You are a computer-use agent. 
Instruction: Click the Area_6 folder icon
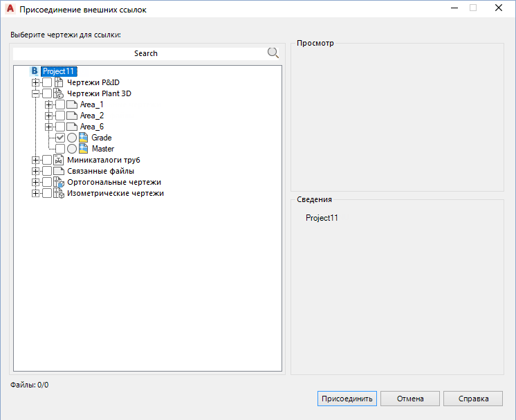(x=72, y=127)
